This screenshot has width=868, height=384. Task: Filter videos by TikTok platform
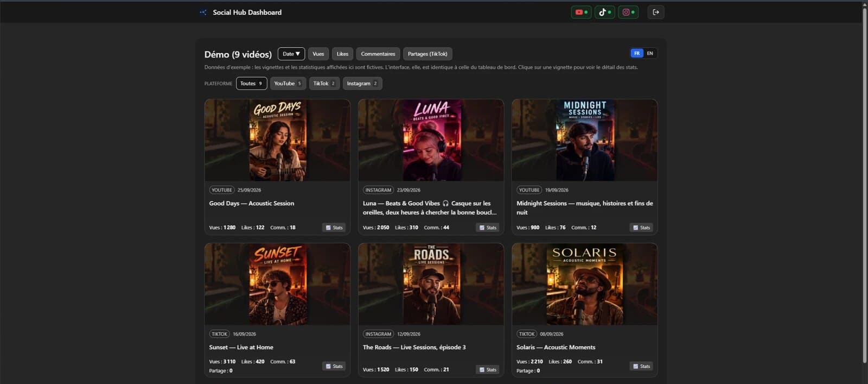click(x=324, y=83)
